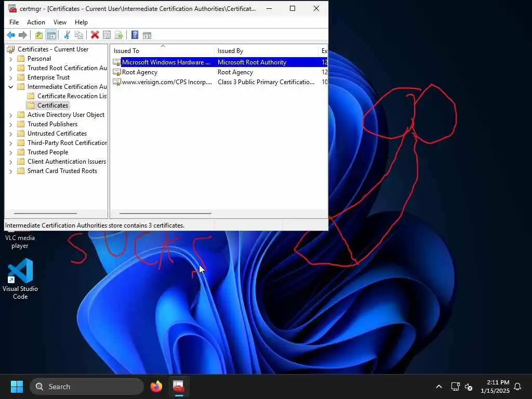Expand the Untrusted Certificates node
Viewport: 532px width, 399px height.
click(10, 134)
